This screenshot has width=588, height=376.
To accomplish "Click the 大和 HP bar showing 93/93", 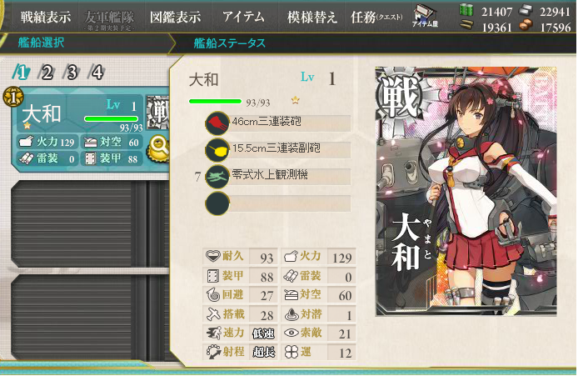I will (215, 102).
